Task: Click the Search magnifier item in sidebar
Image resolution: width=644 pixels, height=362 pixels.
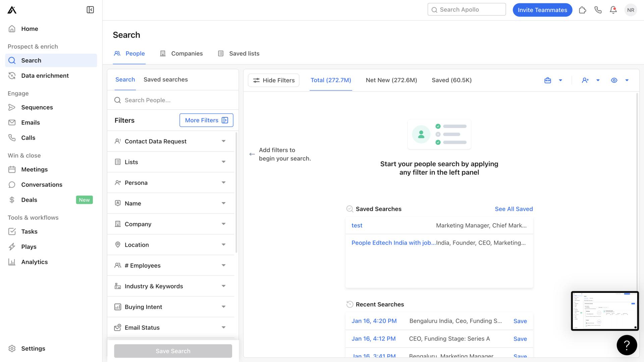Action: (x=51, y=60)
